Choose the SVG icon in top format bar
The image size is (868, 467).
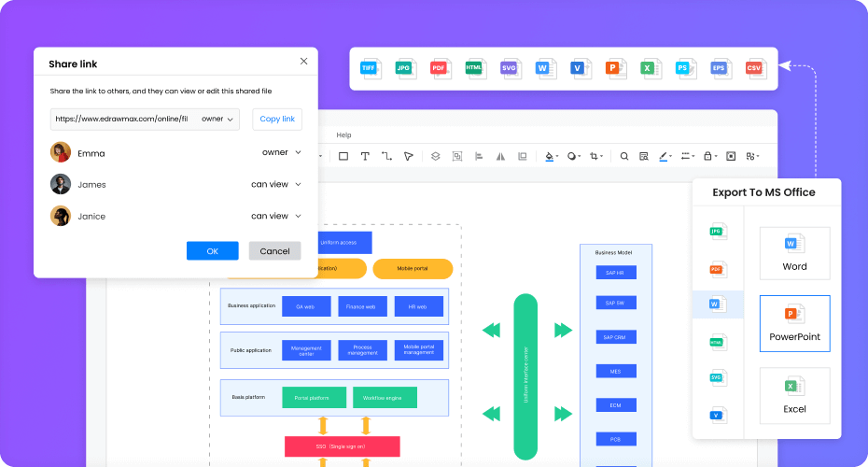(511, 69)
